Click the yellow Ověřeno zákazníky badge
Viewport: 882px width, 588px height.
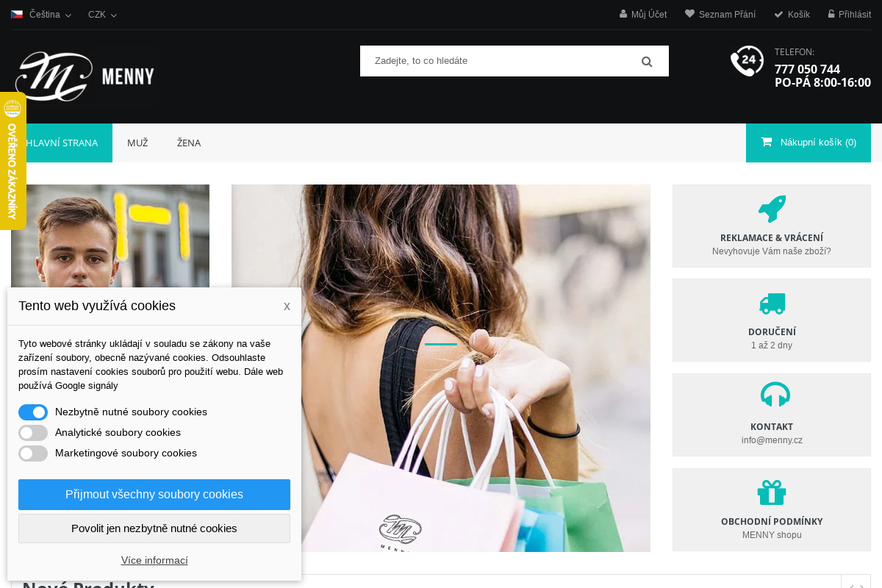point(12,161)
